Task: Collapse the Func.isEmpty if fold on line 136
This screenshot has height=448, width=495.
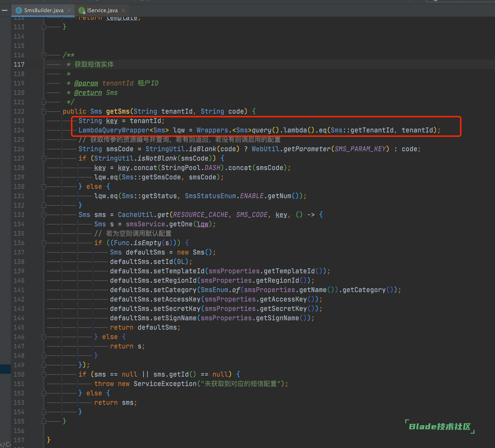Action: click(44, 243)
